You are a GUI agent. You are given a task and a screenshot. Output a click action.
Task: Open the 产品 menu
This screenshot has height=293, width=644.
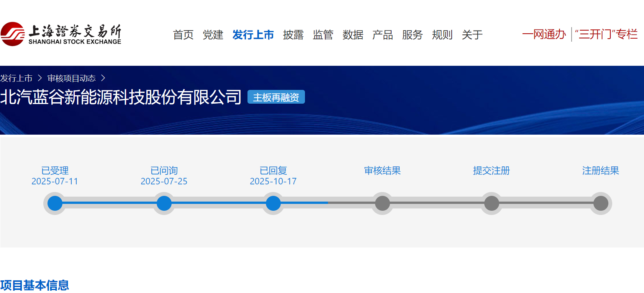click(383, 35)
